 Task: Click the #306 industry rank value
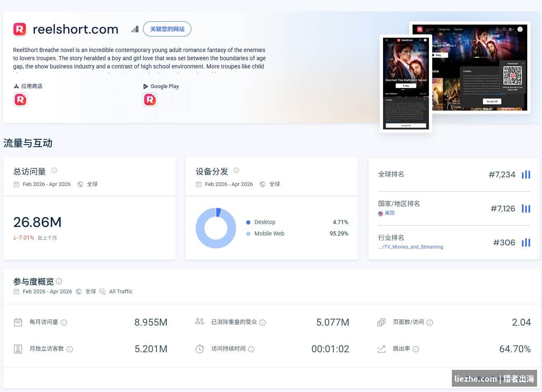[504, 243]
